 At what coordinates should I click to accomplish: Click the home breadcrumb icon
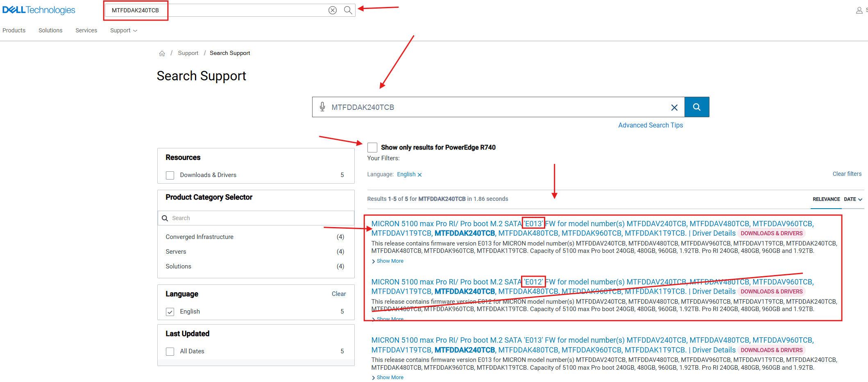[x=162, y=53]
